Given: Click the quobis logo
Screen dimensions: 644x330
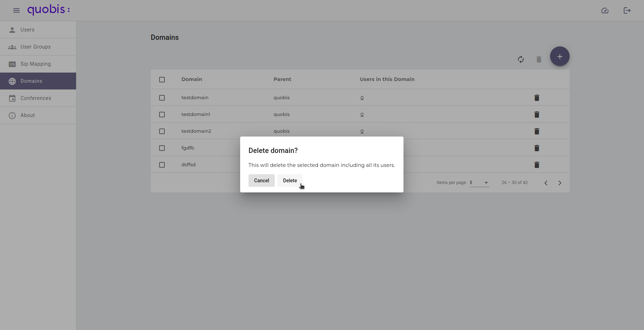Looking at the screenshot, I should pyautogui.click(x=49, y=10).
